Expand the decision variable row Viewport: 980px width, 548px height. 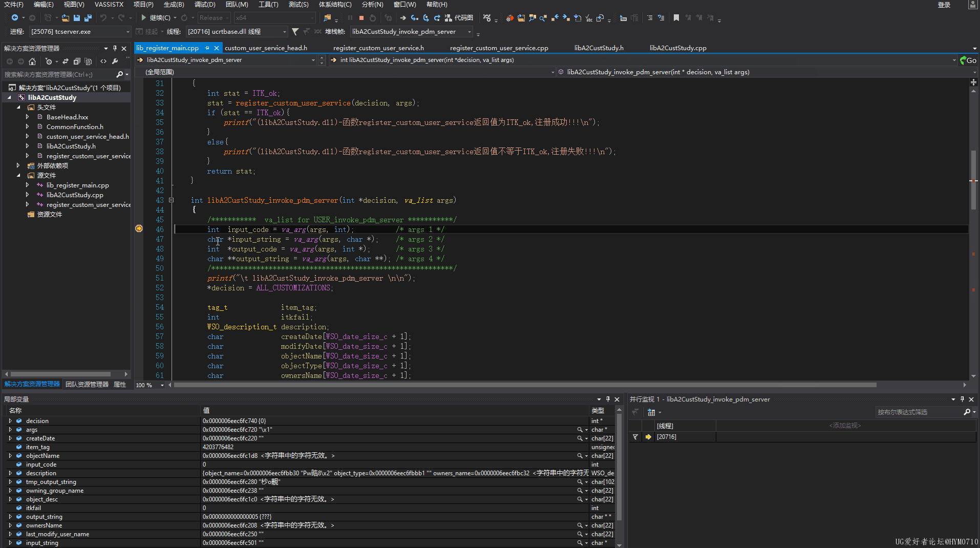coord(10,421)
